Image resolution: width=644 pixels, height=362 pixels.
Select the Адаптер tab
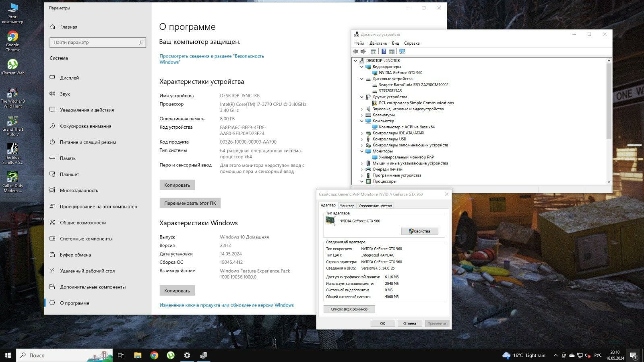[328, 205]
